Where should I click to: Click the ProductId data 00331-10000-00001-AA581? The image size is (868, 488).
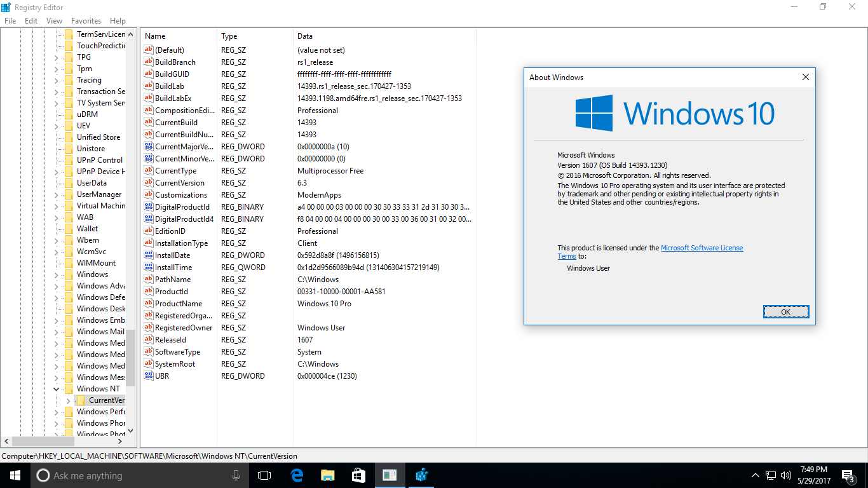click(341, 292)
